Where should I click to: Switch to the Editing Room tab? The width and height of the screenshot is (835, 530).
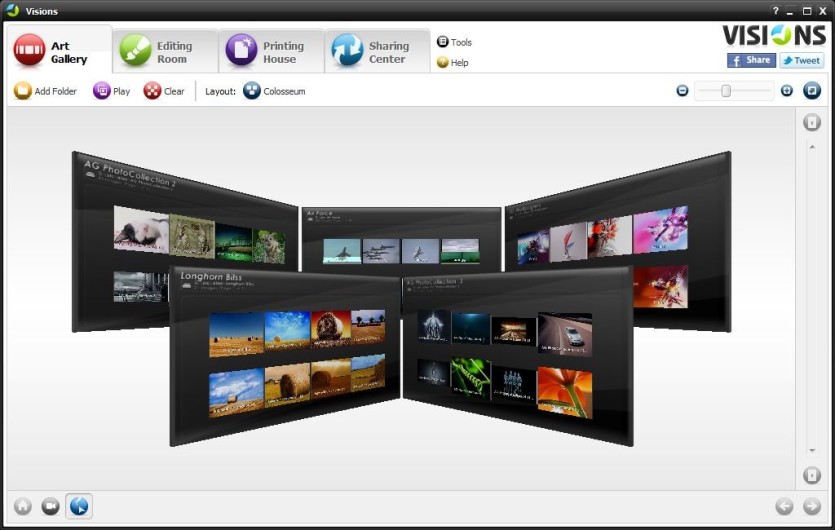click(x=165, y=52)
